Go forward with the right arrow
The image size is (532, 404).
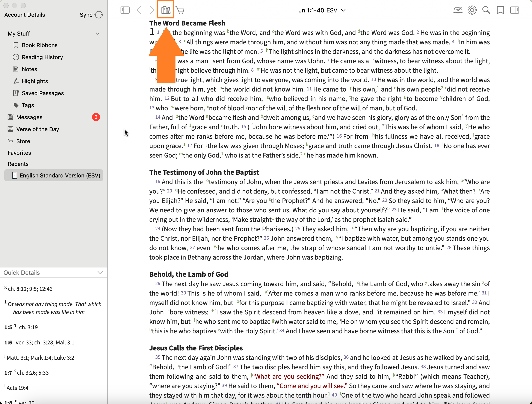pos(152,10)
